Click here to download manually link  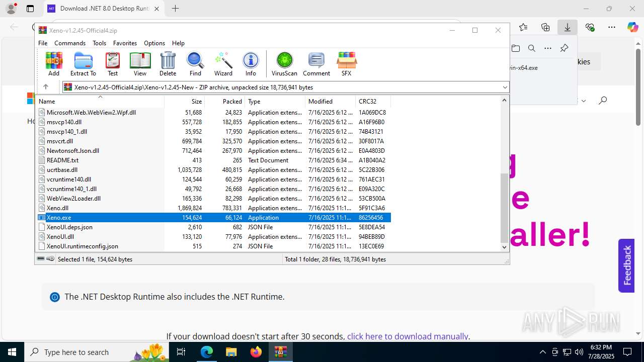[408, 336]
